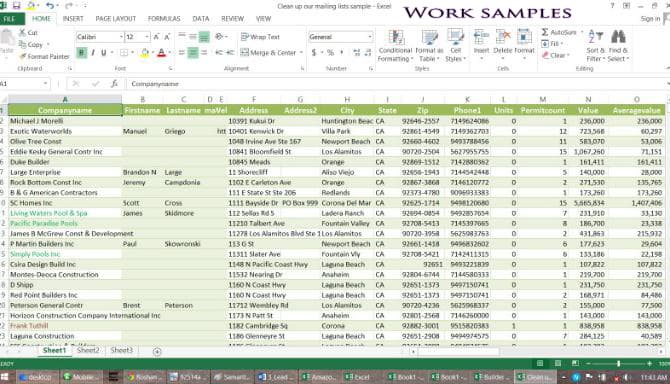Open Sort & Filter menu
The width and height of the screenshot is (670, 384).
pyautogui.click(x=596, y=46)
